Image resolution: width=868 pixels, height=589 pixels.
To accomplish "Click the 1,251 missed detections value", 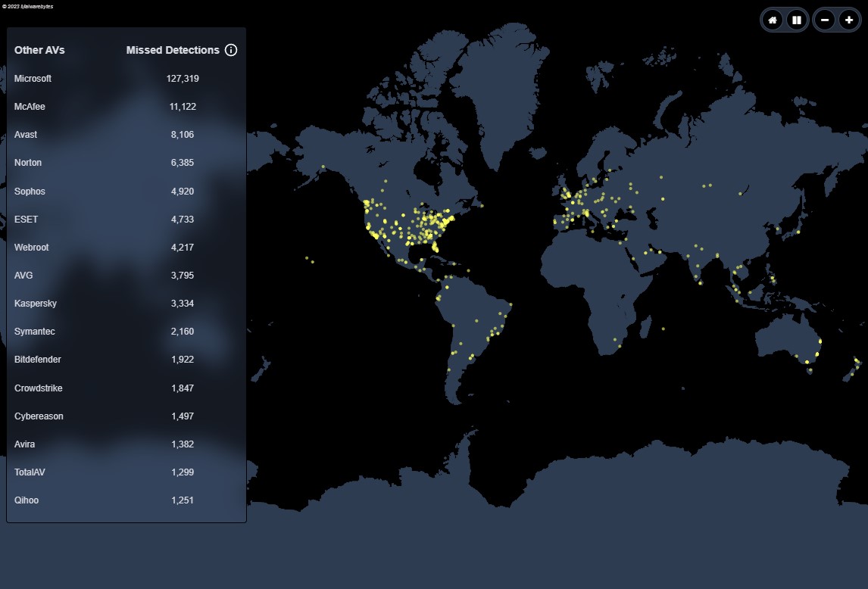I will [183, 500].
